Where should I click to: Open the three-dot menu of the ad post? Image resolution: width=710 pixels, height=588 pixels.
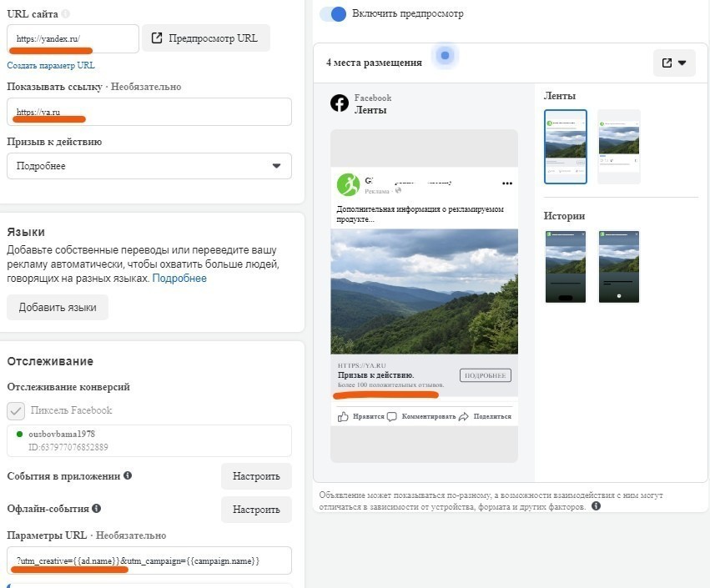[x=507, y=183]
